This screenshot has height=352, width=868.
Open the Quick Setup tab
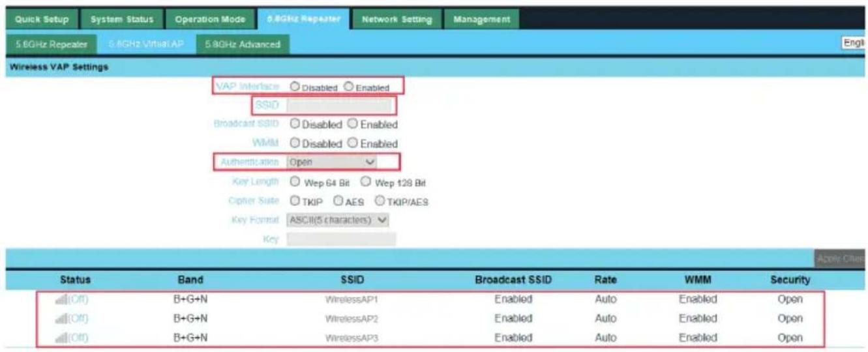pyautogui.click(x=42, y=19)
